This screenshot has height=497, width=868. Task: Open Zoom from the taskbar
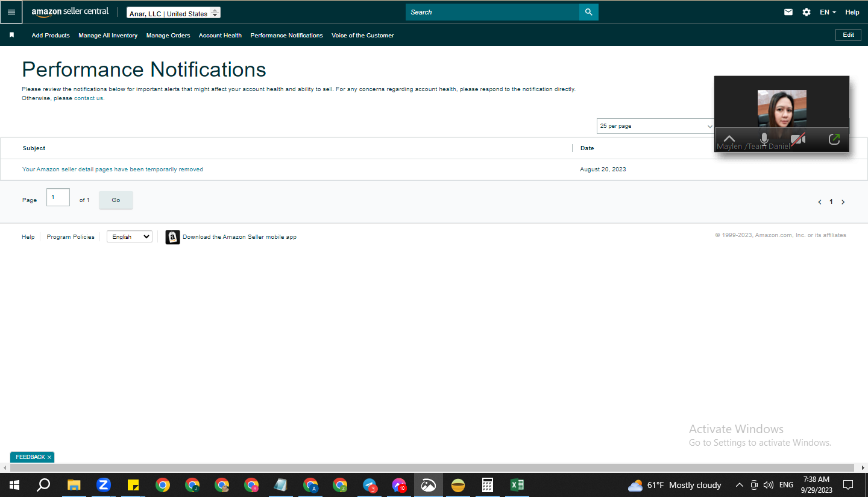point(104,485)
